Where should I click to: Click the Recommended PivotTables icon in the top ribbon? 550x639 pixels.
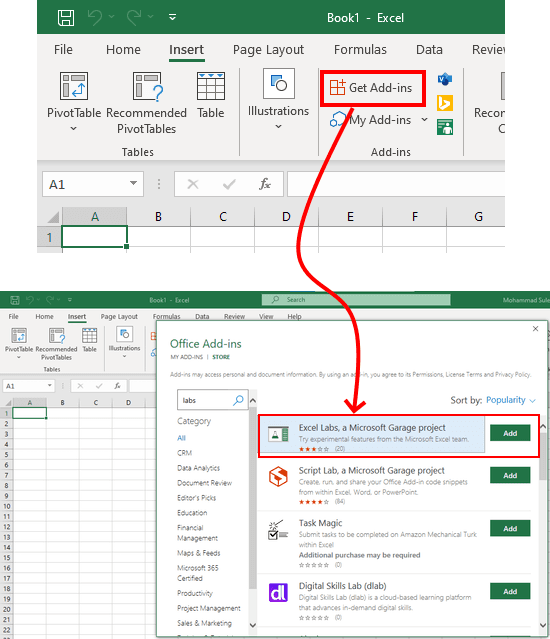tap(147, 86)
